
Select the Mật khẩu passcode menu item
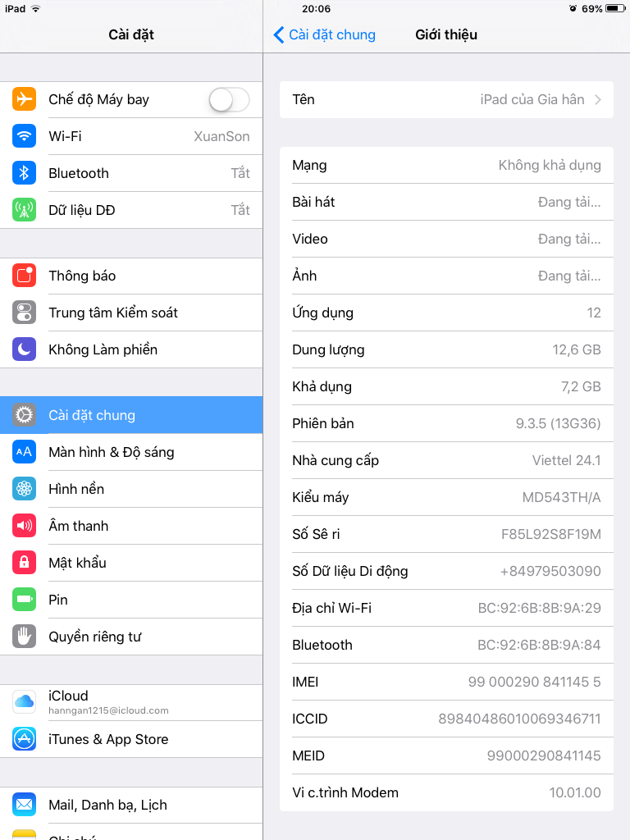click(x=131, y=563)
